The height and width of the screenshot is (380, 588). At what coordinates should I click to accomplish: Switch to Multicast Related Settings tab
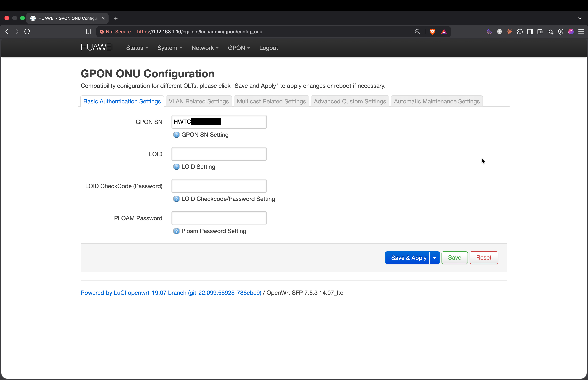(271, 101)
